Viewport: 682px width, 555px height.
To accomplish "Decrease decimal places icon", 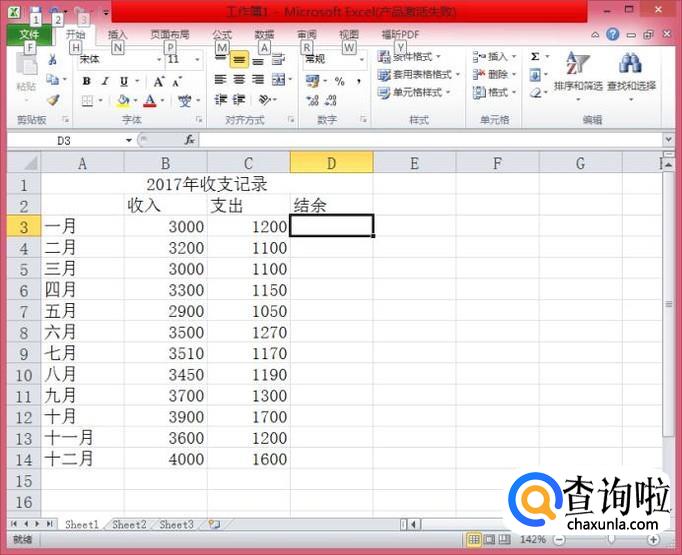I will [331, 100].
